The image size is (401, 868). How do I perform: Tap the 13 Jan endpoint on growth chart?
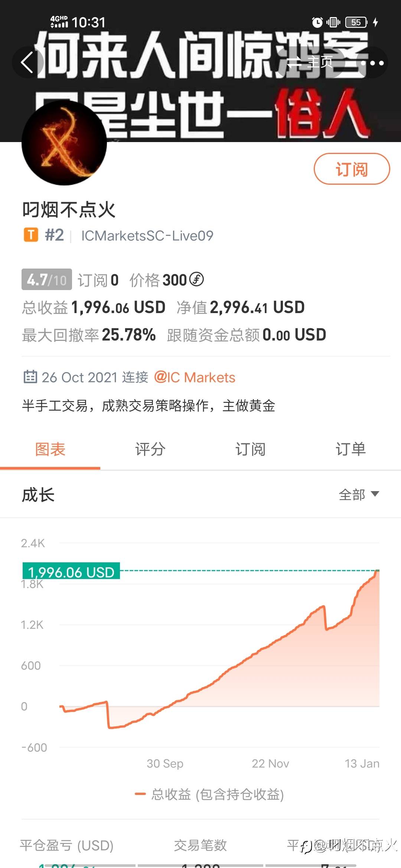pyautogui.click(x=378, y=571)
